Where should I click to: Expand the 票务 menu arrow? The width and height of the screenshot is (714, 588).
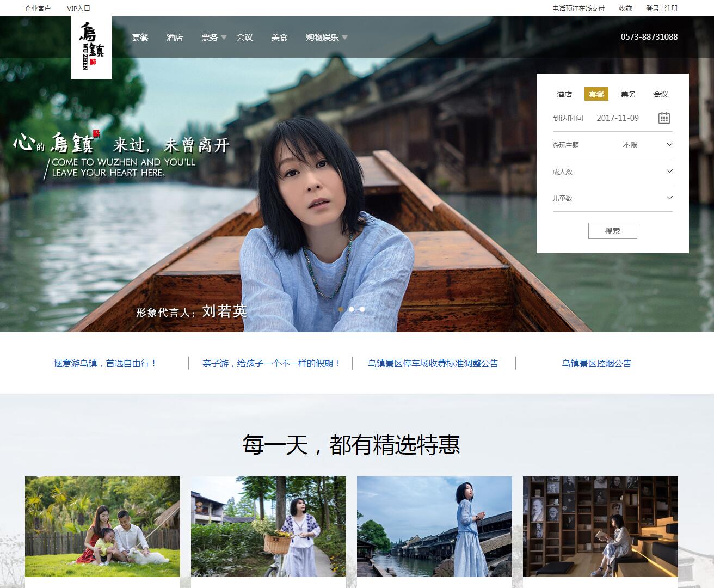(x=223, y=38)
